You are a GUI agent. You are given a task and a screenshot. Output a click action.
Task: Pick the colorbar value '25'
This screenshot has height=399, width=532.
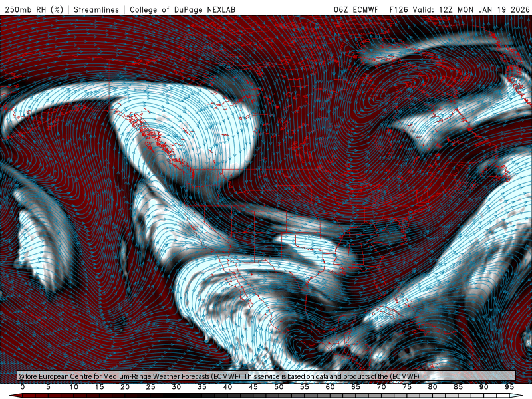point(151,387)
